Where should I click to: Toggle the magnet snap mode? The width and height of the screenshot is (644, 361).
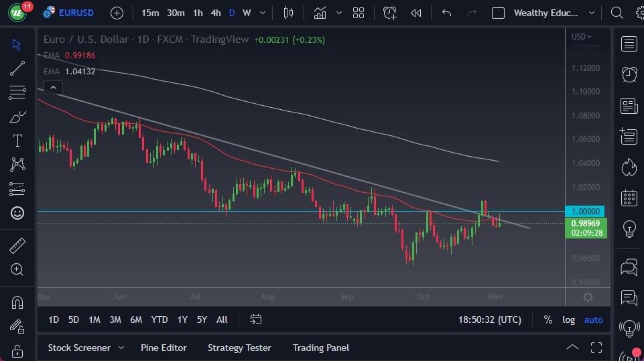[x=17, y=302]
